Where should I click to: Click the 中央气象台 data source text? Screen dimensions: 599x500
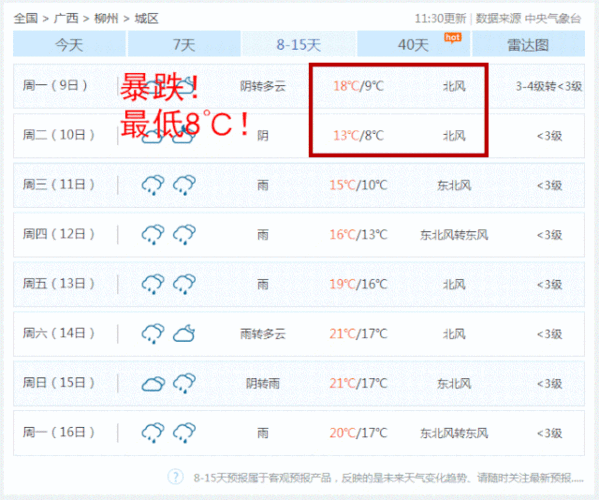pos(553,18)
